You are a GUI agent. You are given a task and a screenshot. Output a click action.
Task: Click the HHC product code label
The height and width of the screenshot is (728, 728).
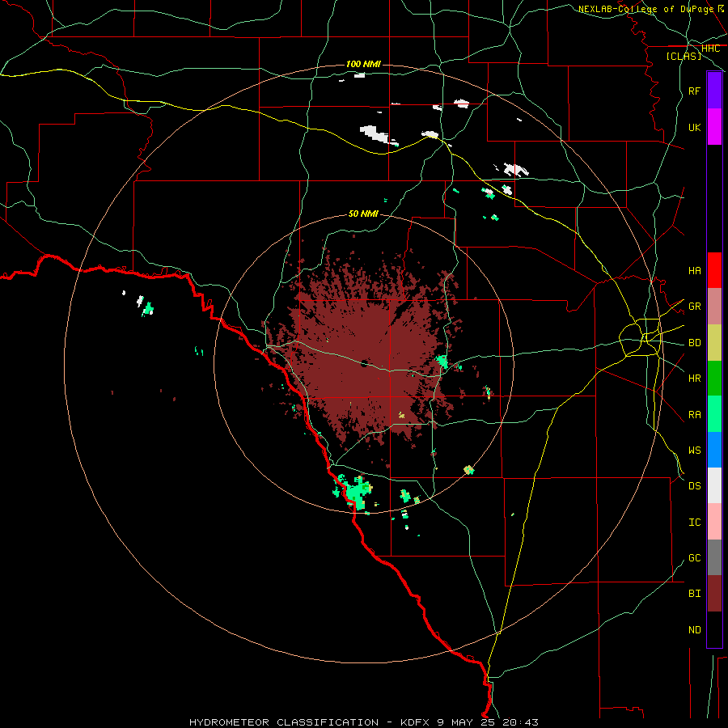coord(710,49)
